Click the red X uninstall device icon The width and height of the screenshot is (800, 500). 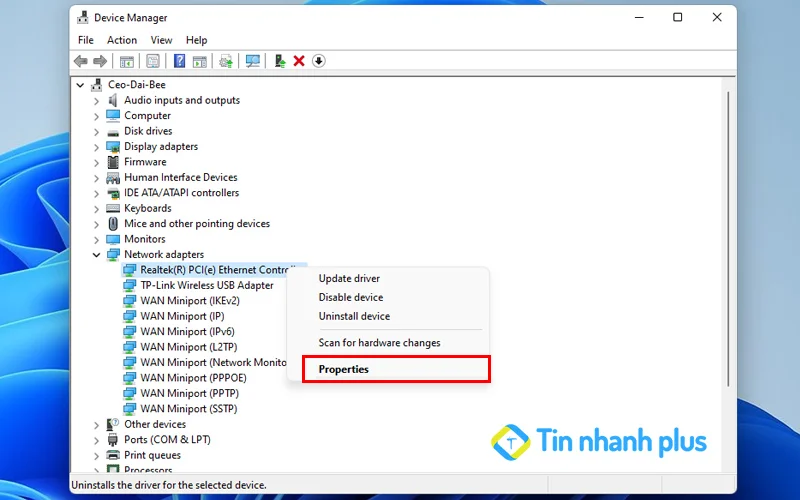point(299,61)
